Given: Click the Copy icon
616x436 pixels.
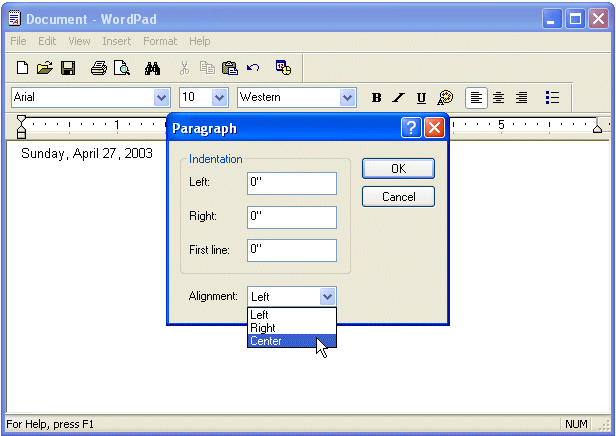Looking at the screenshot, I should point(207,68).
